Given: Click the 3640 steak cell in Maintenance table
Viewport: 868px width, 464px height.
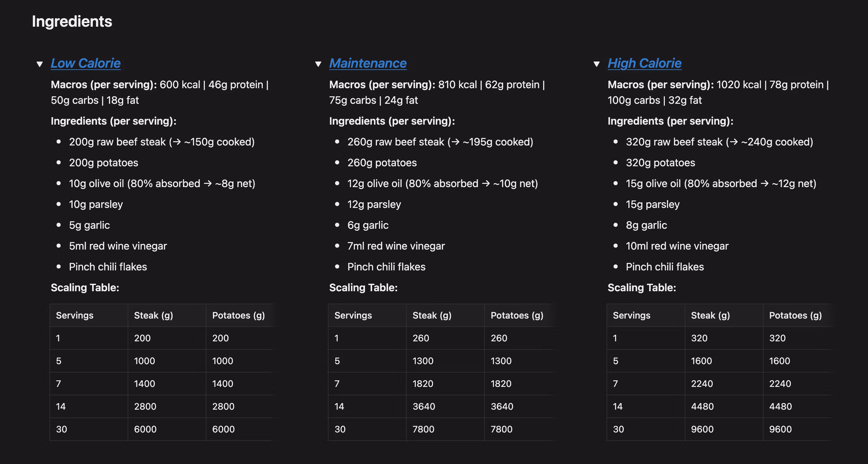Looking at the screenshot, I should coord(424,406).
